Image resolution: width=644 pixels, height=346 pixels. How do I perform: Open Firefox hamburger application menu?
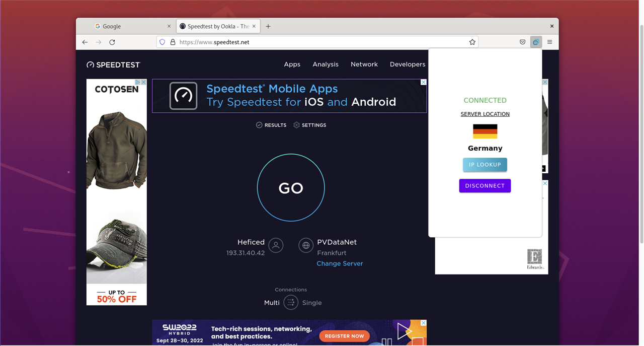point(549,42)
